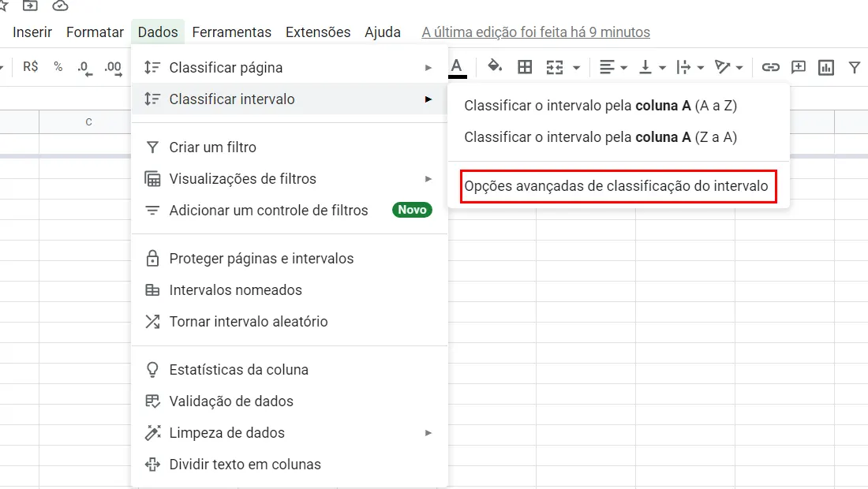Open the last edit history link

(535, 32)
